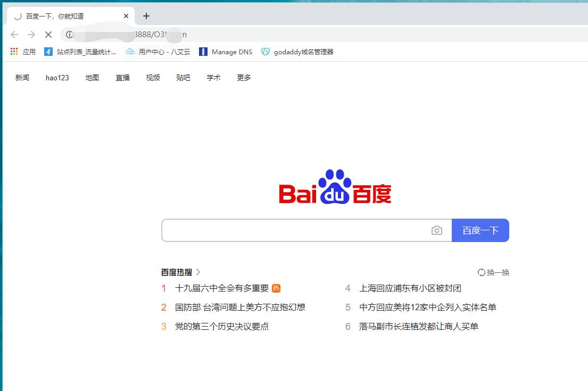The image size is (588, 391).
Task: Refresh hot searches with 换一换
Action: pyautogui.click(x=493, y=272)
